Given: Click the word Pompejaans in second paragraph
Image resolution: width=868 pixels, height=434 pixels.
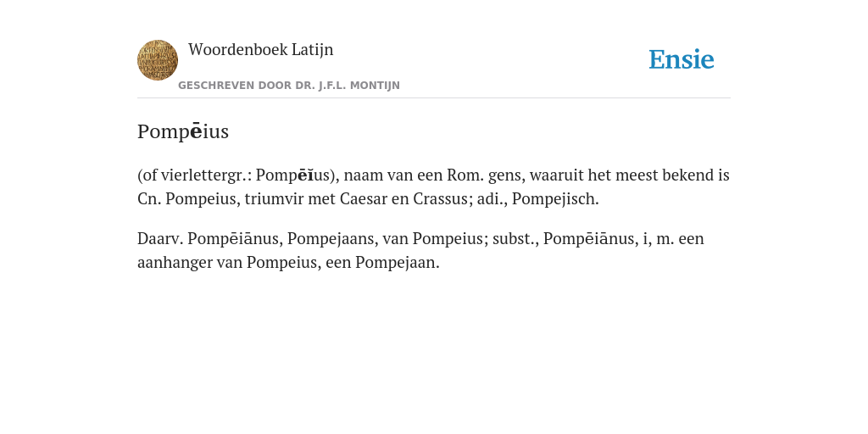Looking at the screenshot, I should (x=331, y=238).
